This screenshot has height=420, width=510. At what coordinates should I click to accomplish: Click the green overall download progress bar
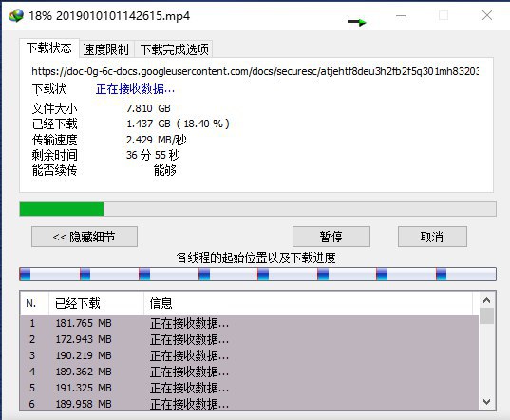(257, 209)
